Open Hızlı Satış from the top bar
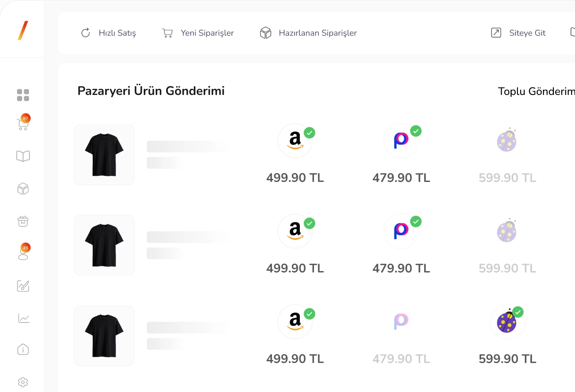Screen dimensions: 575x392 109,33
